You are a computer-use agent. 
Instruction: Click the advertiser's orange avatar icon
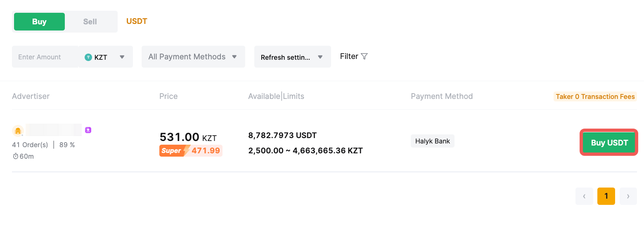[18, 131]
